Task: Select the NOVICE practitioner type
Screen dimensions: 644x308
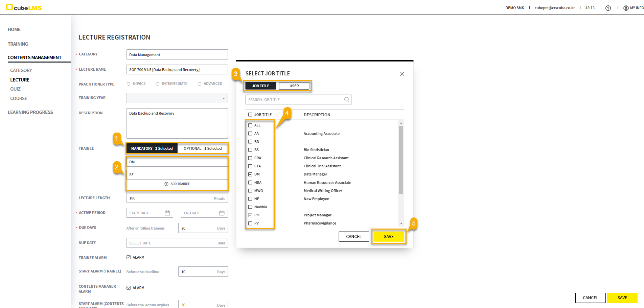Action: click(x=129, y=84)
